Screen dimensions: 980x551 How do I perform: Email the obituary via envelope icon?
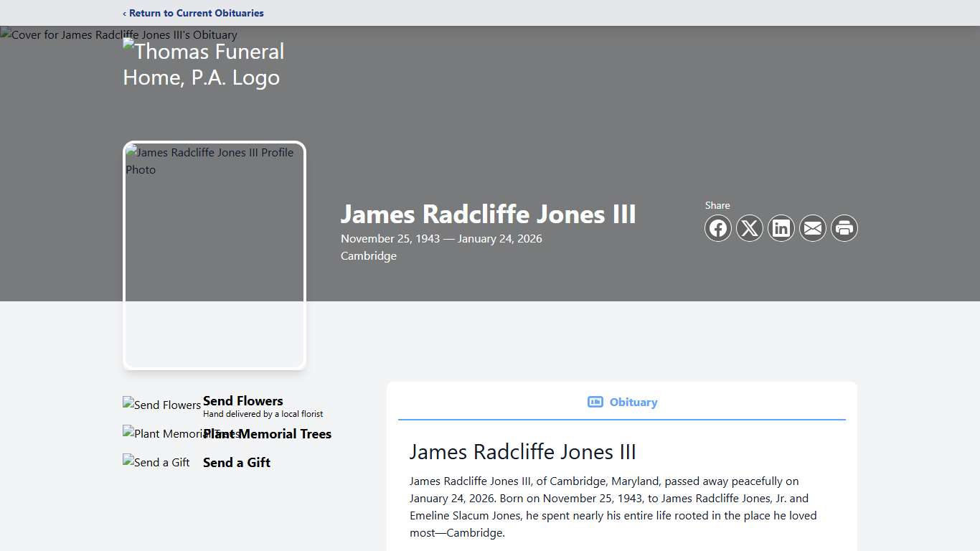813,228
